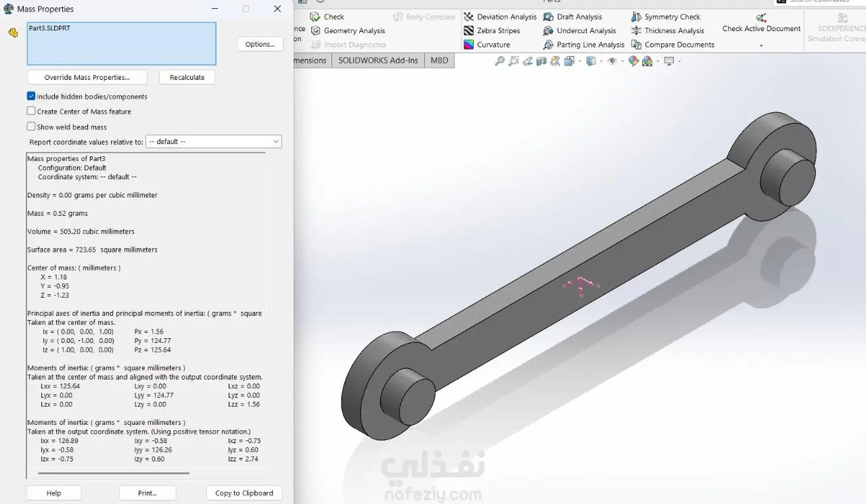Open Hide/Show Items eye icon
The width and height of the screenshot is (866, 504).
tap(612, 61)
